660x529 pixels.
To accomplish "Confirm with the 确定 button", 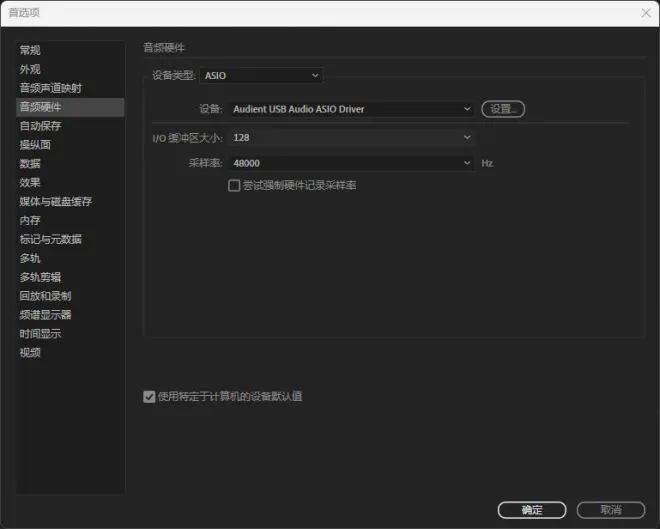I will 532,510.
